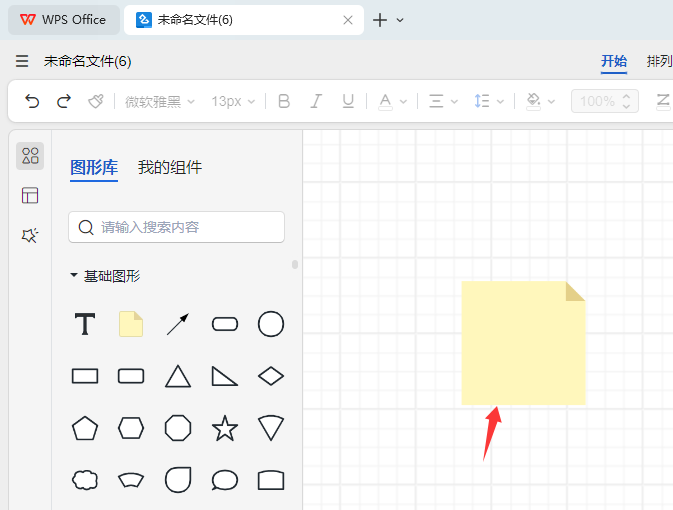
Task: Click the 未命名文件(6) file title text
Action: [88, 61]
